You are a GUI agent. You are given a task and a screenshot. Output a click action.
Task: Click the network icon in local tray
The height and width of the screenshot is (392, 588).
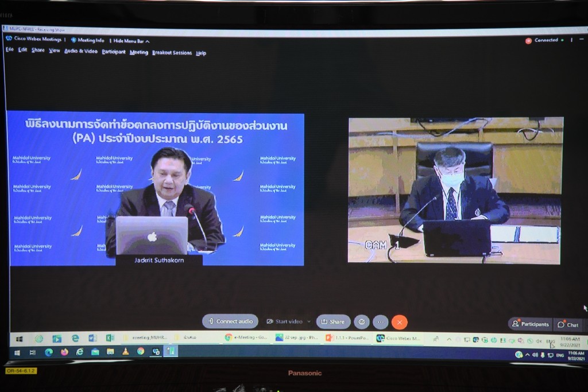pos(550,355)
